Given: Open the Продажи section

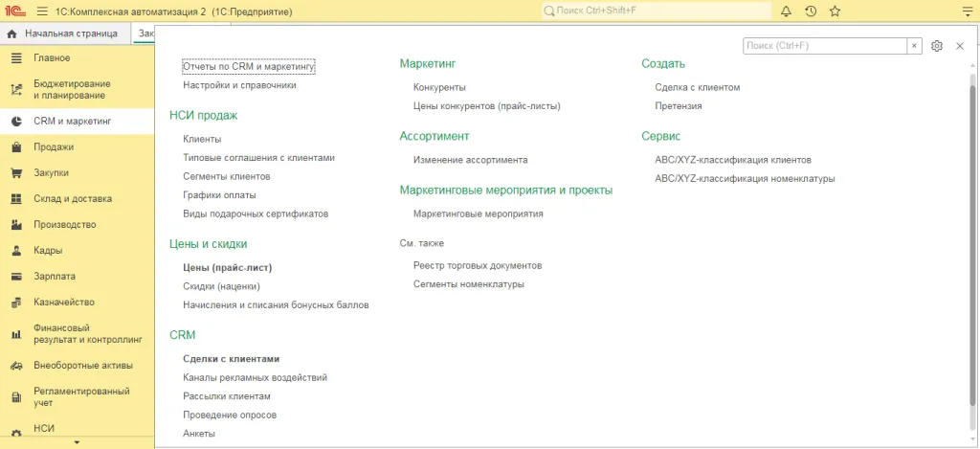Looking at the screenshot, I should pos(53,147).
